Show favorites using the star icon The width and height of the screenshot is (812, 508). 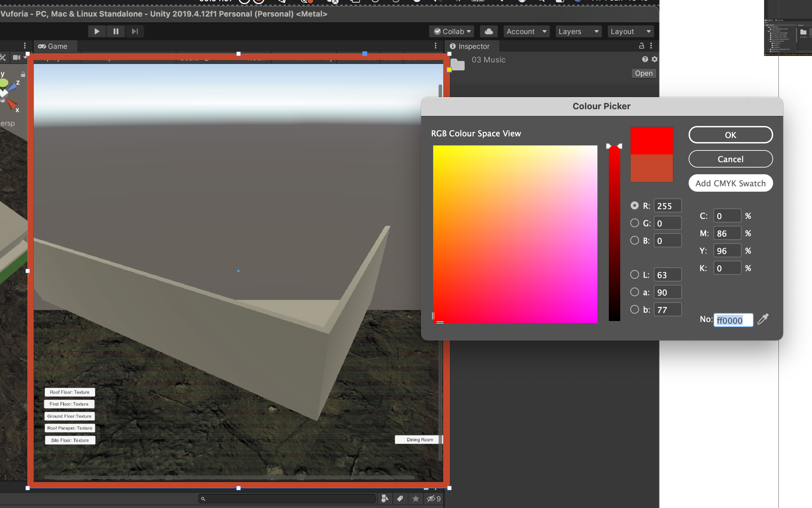point(415,499)
